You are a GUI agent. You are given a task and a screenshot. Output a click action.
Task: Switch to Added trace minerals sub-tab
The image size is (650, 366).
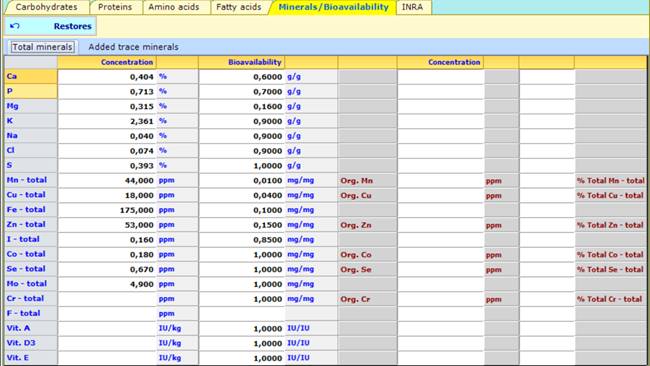click(x=133, y=47)
